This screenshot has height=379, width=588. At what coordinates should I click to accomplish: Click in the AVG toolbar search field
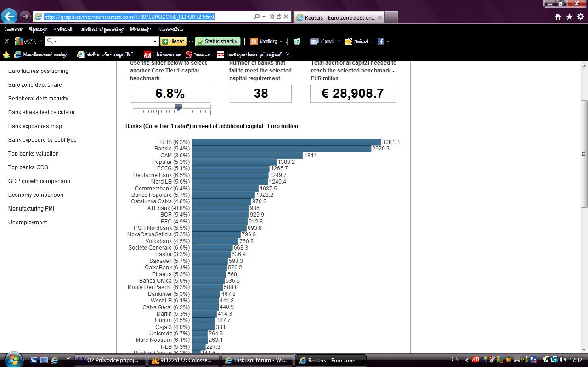tap(103, 41)
